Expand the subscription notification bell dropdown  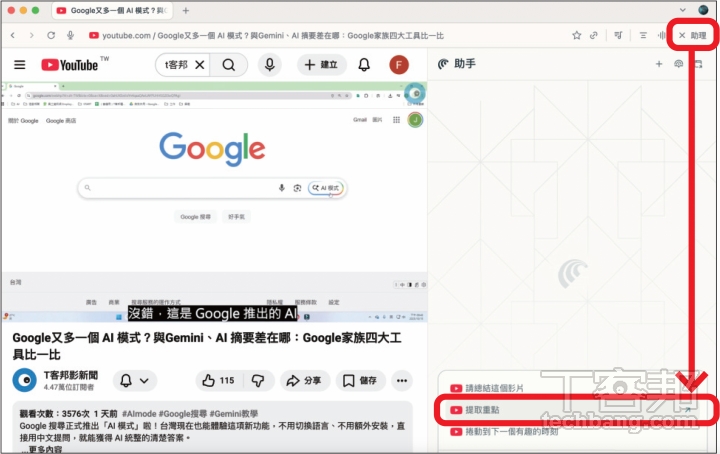click(x=135, y=381)
